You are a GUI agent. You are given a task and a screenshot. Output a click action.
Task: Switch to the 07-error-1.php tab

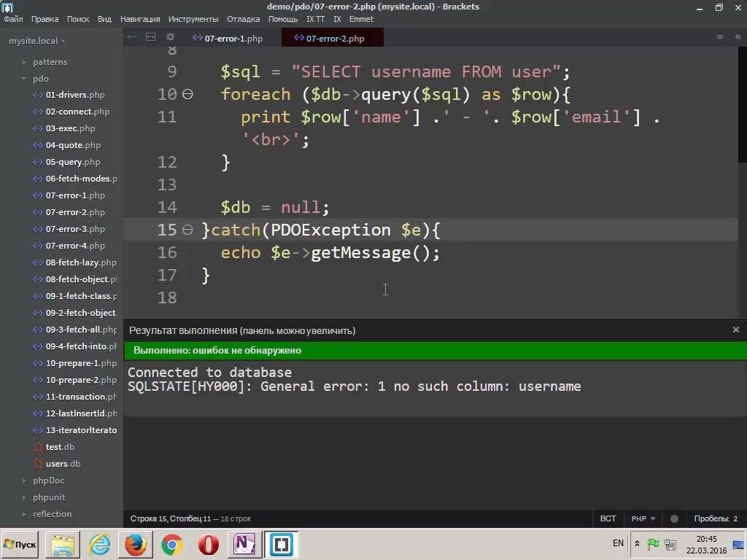(233, 38)
